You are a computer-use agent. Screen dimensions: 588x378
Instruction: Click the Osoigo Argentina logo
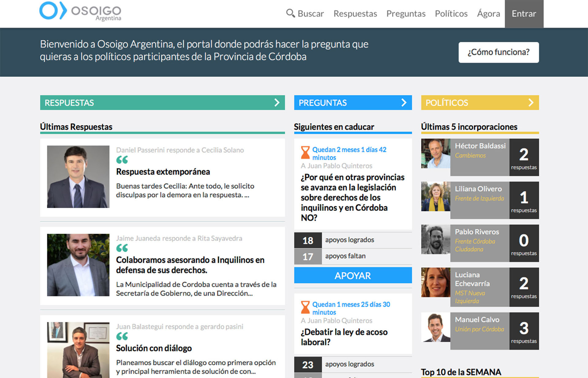pyautogui.click(x=80, y=11)
